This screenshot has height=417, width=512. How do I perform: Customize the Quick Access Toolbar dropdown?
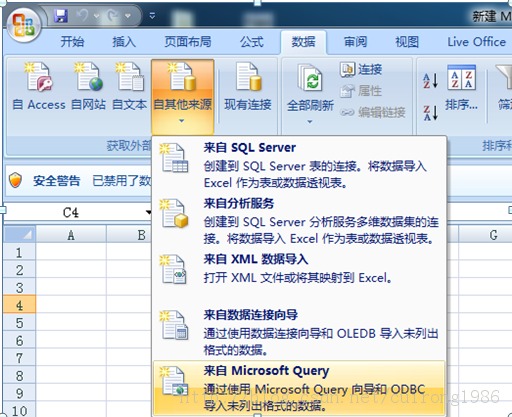click(x=152, y=16)
